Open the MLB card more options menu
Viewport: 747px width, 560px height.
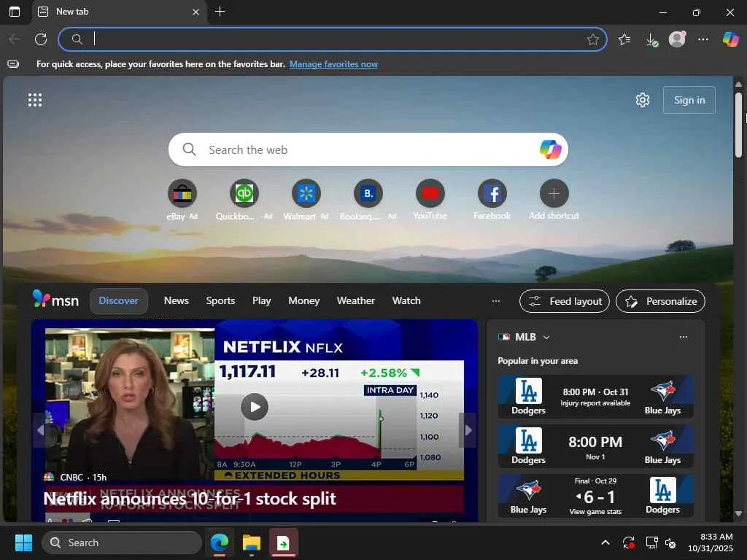tap(683, 337)
